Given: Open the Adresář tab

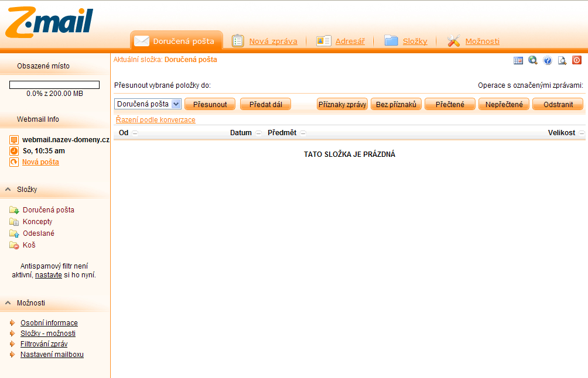Looking at the screenshot, I should tap(350, 42).
